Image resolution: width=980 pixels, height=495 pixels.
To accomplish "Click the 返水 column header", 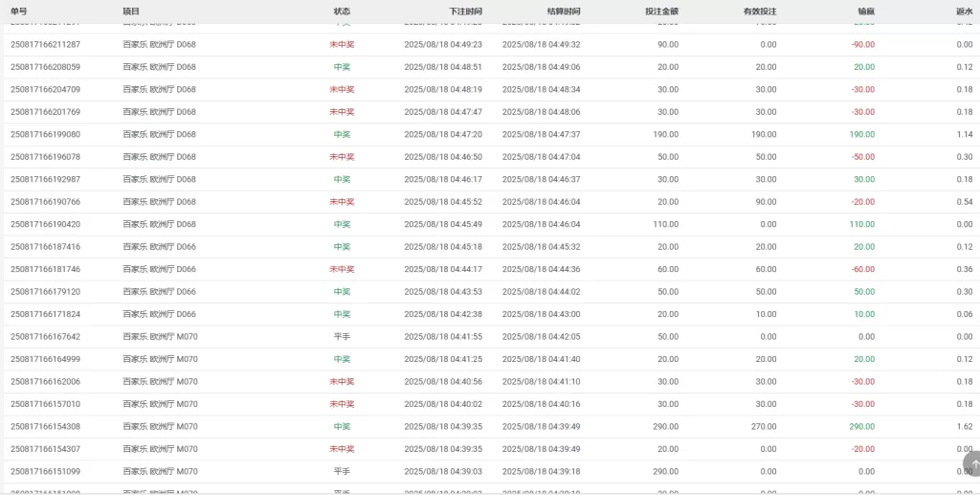I will (965, 11).
